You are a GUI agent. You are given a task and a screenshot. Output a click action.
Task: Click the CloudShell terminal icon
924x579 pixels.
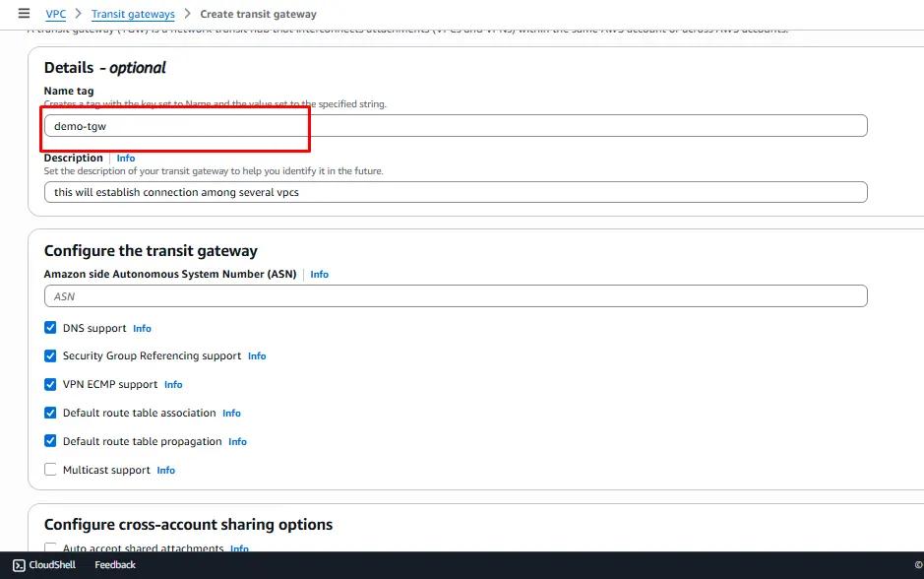[19, 565]
